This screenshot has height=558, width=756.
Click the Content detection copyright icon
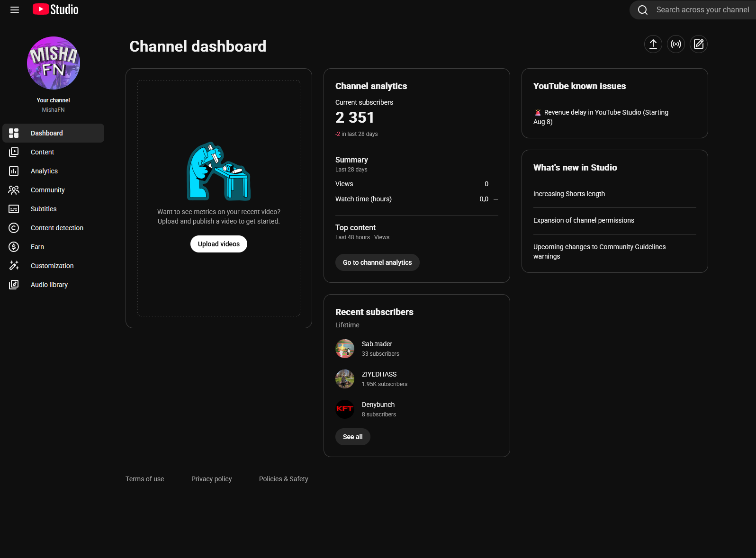tap(14, 228)
